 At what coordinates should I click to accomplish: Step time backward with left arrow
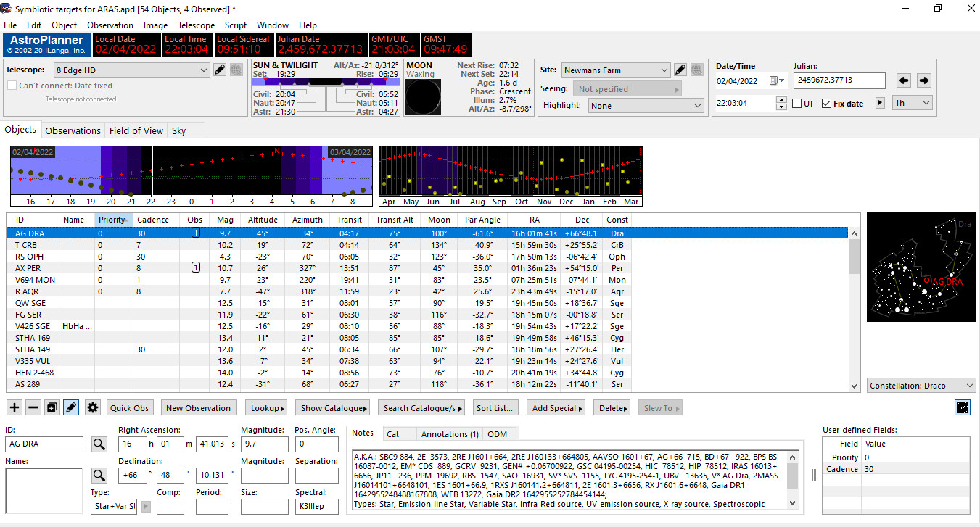pyautogui.click(x=904, y=80)
